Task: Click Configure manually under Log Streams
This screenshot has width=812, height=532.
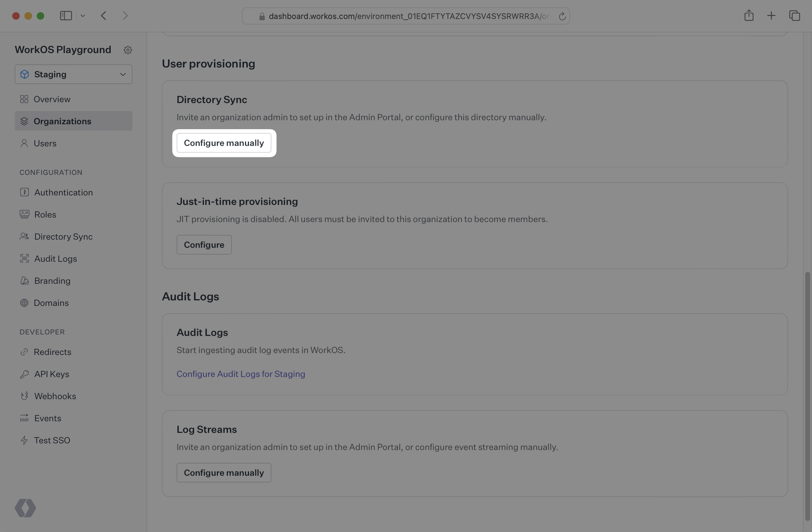Action: [x=224, y=472]
